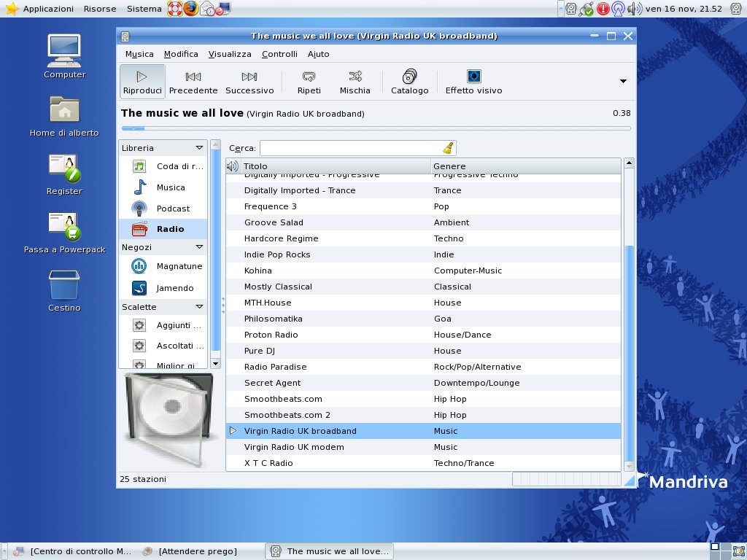Sort stations by the Titolo column
This screenshot has width=747, height=560.
336,166
